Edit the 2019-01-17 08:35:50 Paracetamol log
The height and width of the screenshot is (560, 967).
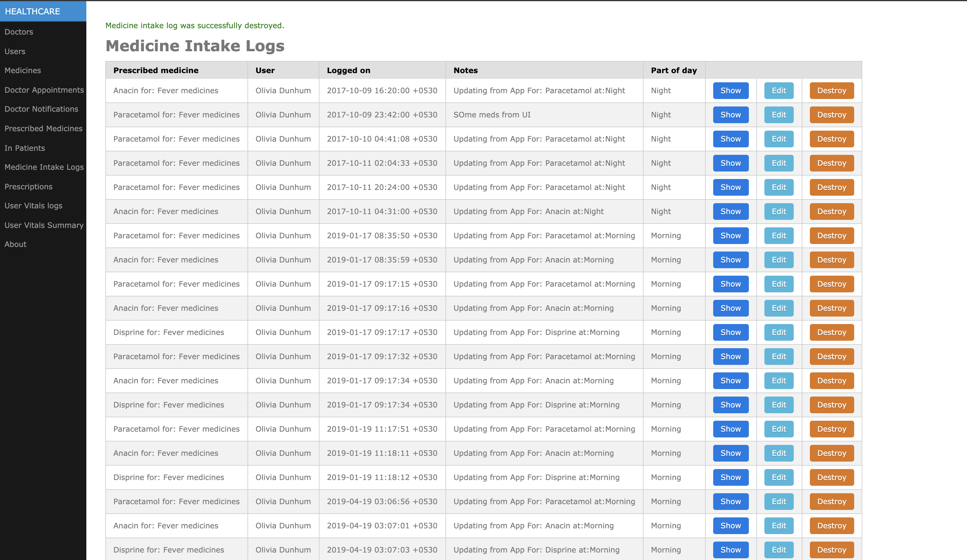click(x=778, y=235)
